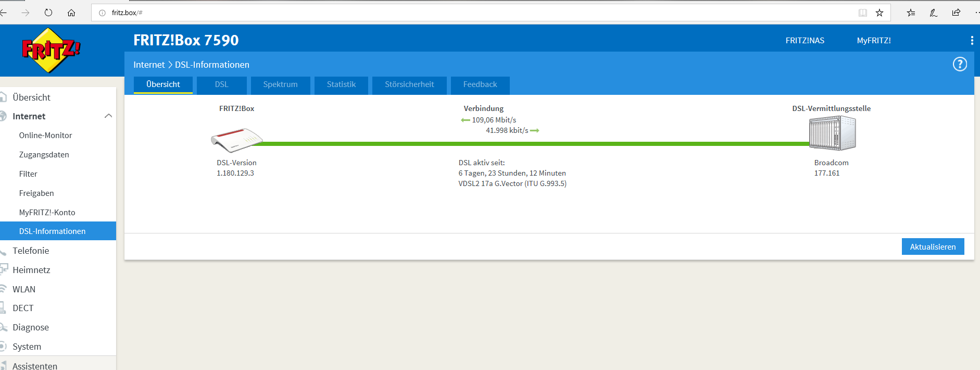The width and height of the screenshot is (980, 370).
Task: Click the DSL-Informationen breadcrumb text
Action: (212, 65)
